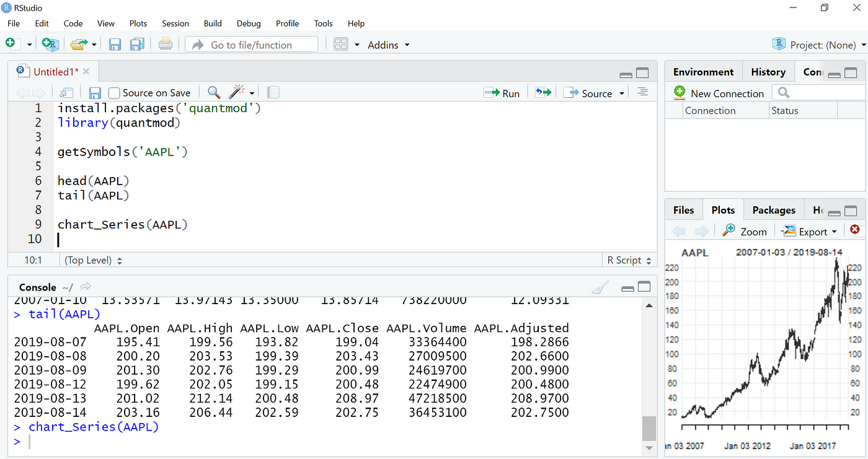
Task: Open the New File dropdown arrow
Action: [x=29, y=45]
